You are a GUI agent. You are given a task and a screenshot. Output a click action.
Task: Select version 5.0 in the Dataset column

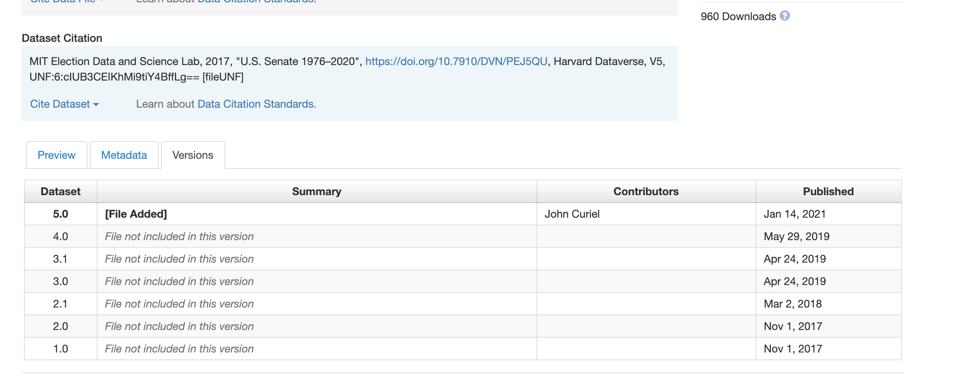[x=60, y=214]
